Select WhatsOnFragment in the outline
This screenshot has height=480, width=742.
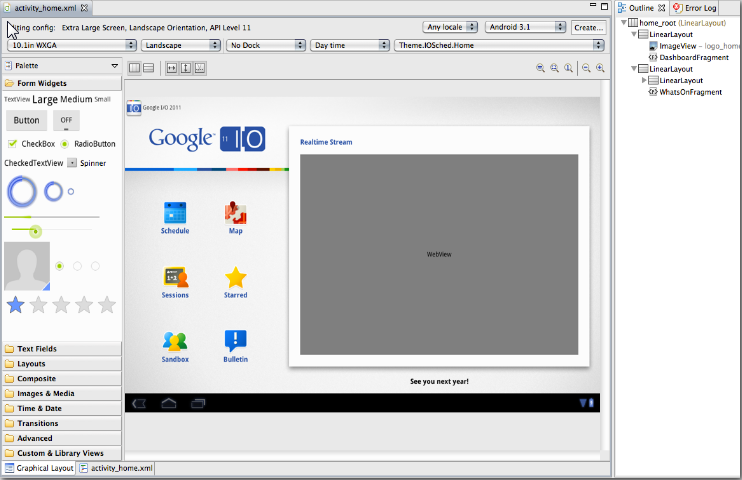(x=685, y=92)
